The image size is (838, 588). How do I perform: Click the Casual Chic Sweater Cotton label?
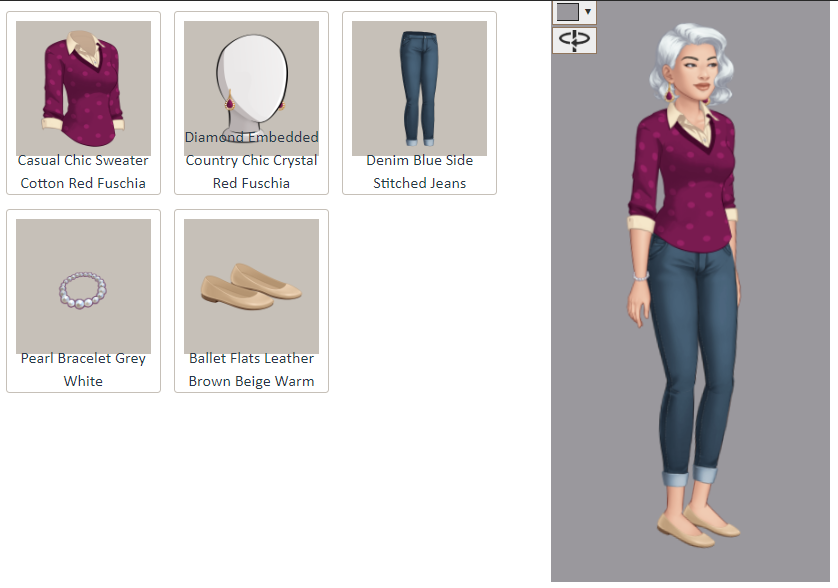pyautogui.click(x=83, y=172)
